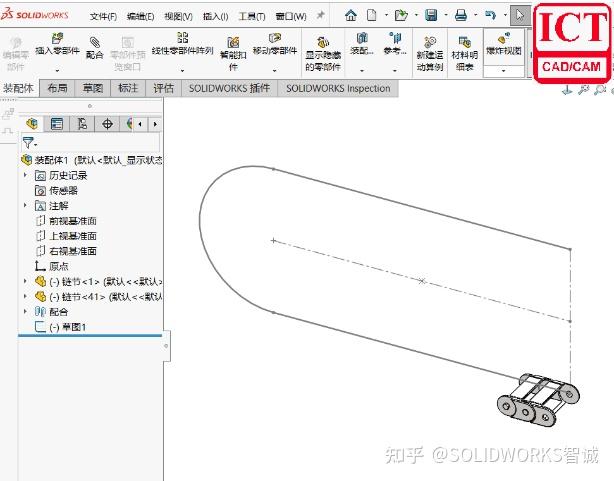Image resolution: width=614 pixels, height=481 pixels.
Task: Open DimXpertManager crosshair tab icon
Action: 107,124
